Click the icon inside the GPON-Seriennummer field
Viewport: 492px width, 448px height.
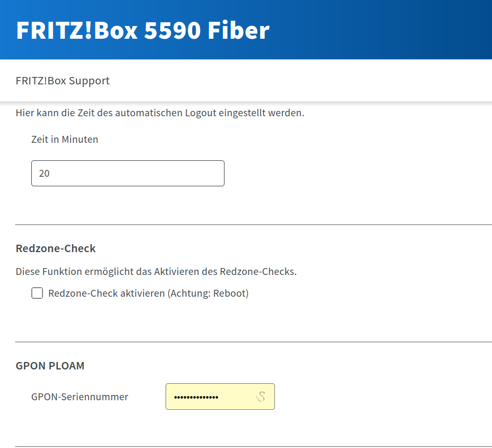point(261,397)
